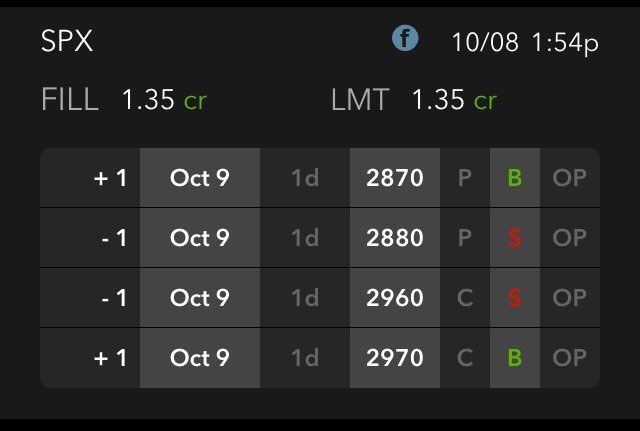
Task: Toggle P put indicator on 2870 row
Action: [x=465, y=178]
